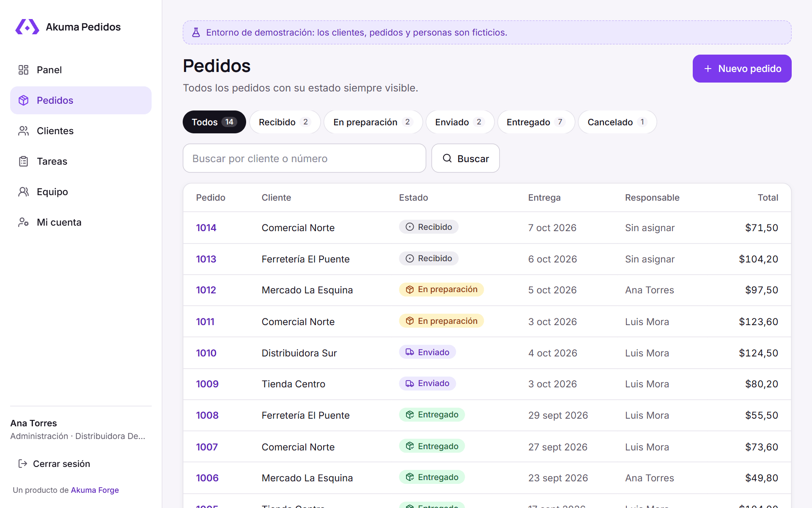This screenshot has width=812, height=508.
Task: Click En preparación box icon for order 1012
Action: click(x=410, y=290)
